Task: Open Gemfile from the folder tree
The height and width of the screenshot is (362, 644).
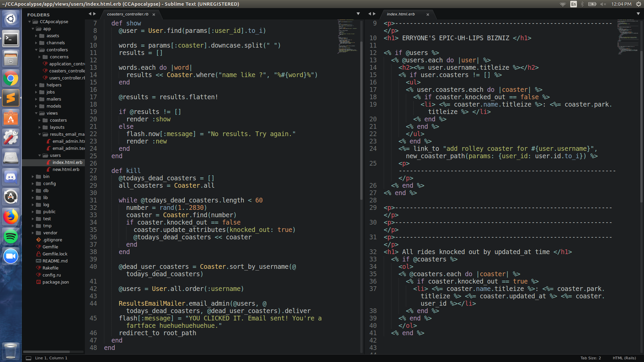Action: 50,247
